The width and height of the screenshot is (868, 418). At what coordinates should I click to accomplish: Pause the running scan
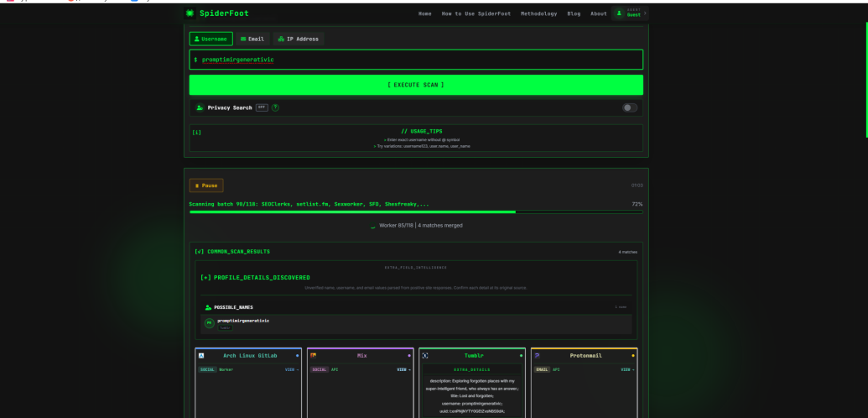tap(206, 185)
